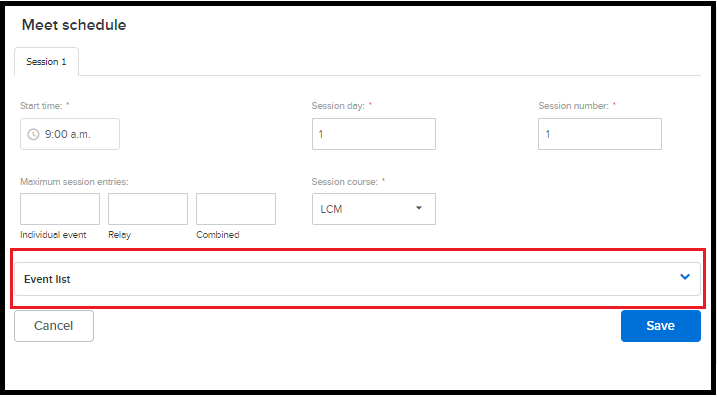Screen dimensions: 717x397
Task: Focus the Session day input field
Action: click(x=374, y=134)
